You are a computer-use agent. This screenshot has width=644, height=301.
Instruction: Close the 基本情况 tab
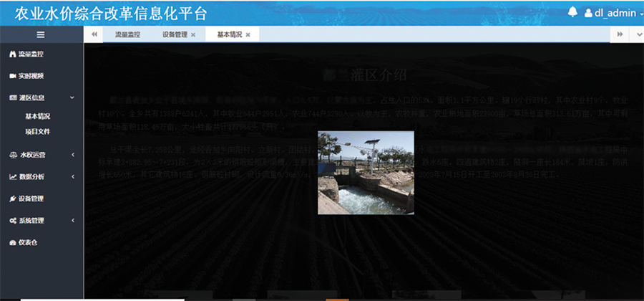248,35
